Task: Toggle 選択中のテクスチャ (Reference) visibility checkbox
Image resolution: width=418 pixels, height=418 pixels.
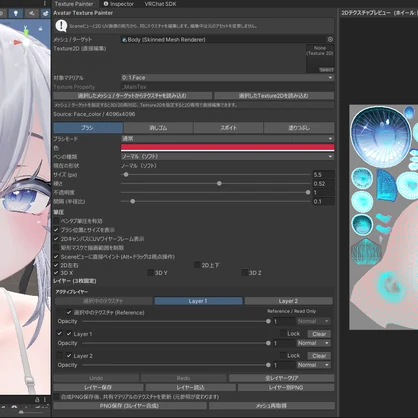Action: tap(69, 312)
